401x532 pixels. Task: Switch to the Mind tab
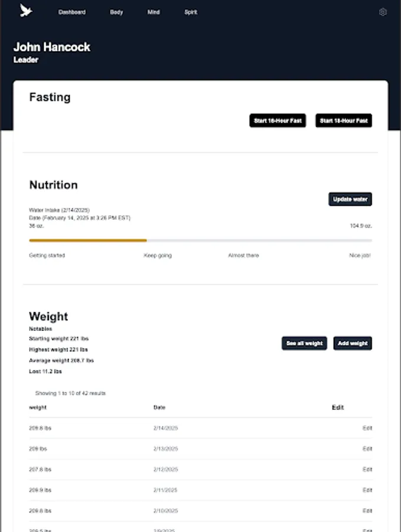[154, 11]
